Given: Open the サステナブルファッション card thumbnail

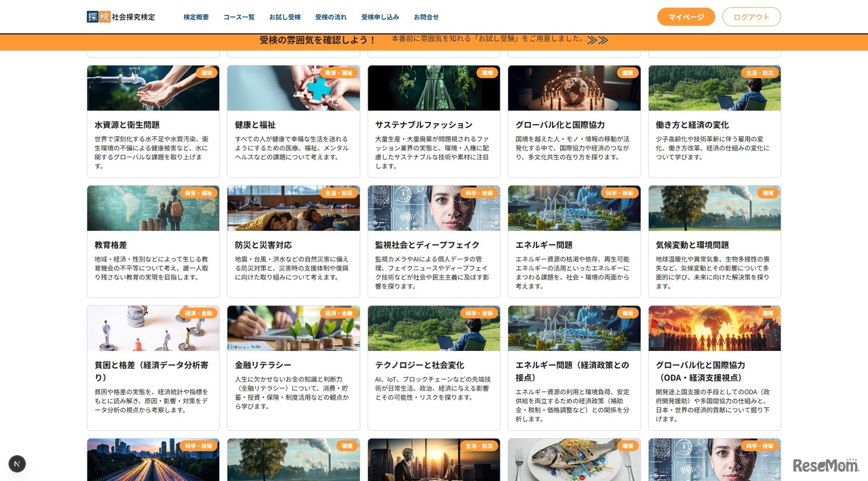Looking at the screenshot, I should [x=433, y=88].
